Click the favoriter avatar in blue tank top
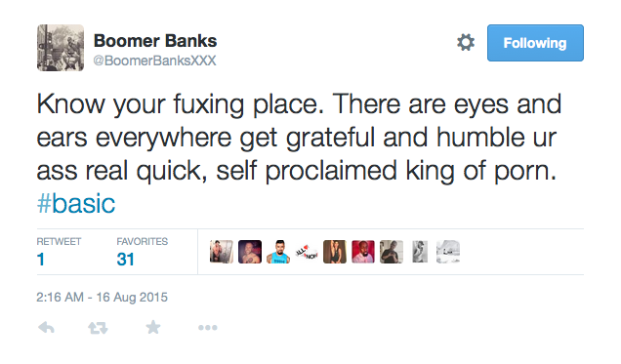Screen dimensions: 621x364 click(278, 252)
